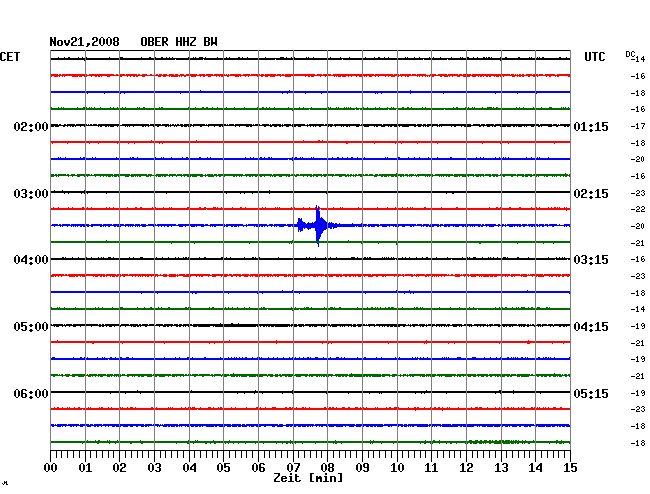The width and height of the screenshot is (650, 494).
Task: Select the DC value -16 beside 03:15
Action: (x=638, y=259)
